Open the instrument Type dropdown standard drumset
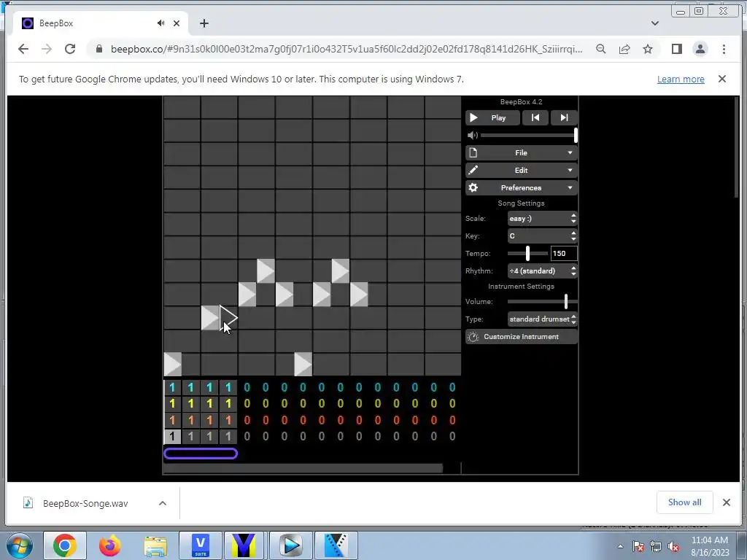The image size is (747, 560). click(x=542, y=319)
